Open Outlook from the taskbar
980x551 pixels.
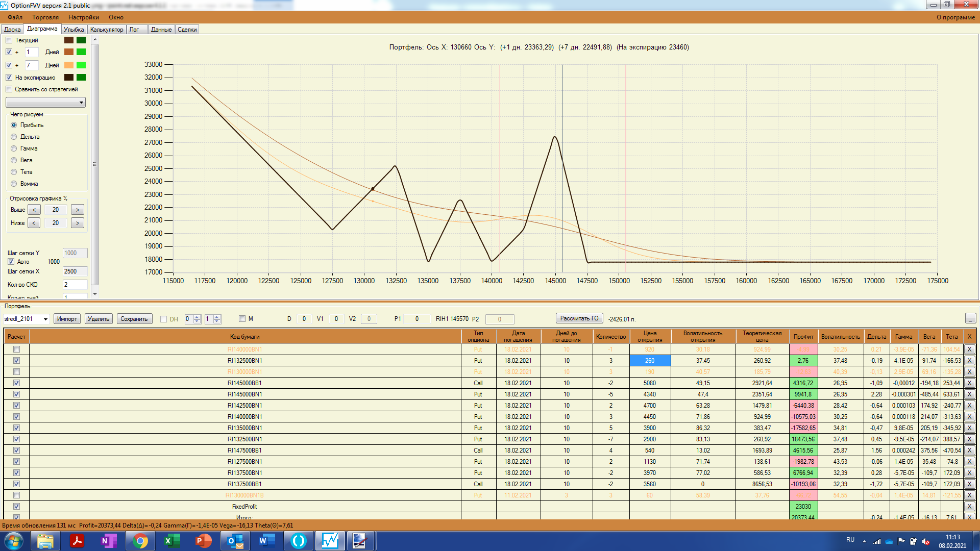pos(235,541)
